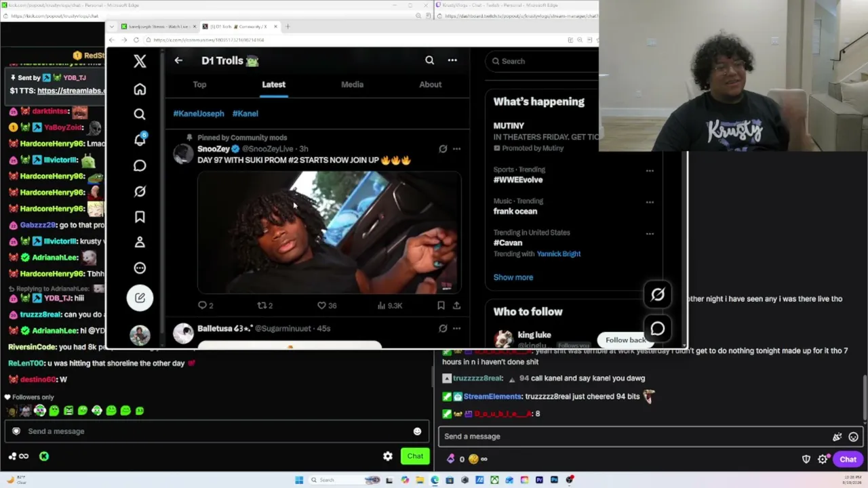Open Profile icon in X sidebar
The height and width of the screenshot is (488, 868).
coord(140,242)
